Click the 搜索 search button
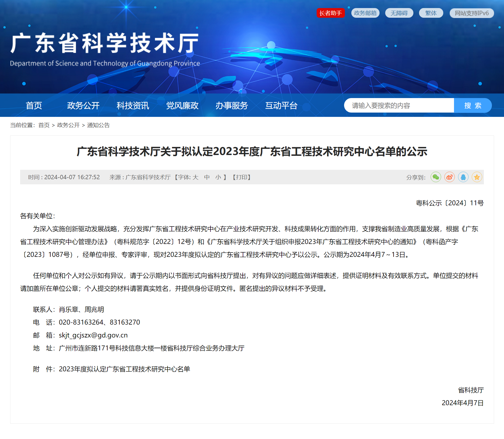The width and height of the screenshot is (504, 439). click(473, 105)
